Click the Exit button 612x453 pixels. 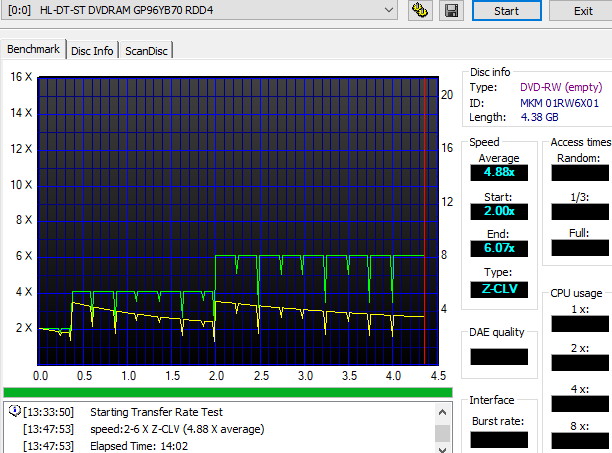point(583,11)
